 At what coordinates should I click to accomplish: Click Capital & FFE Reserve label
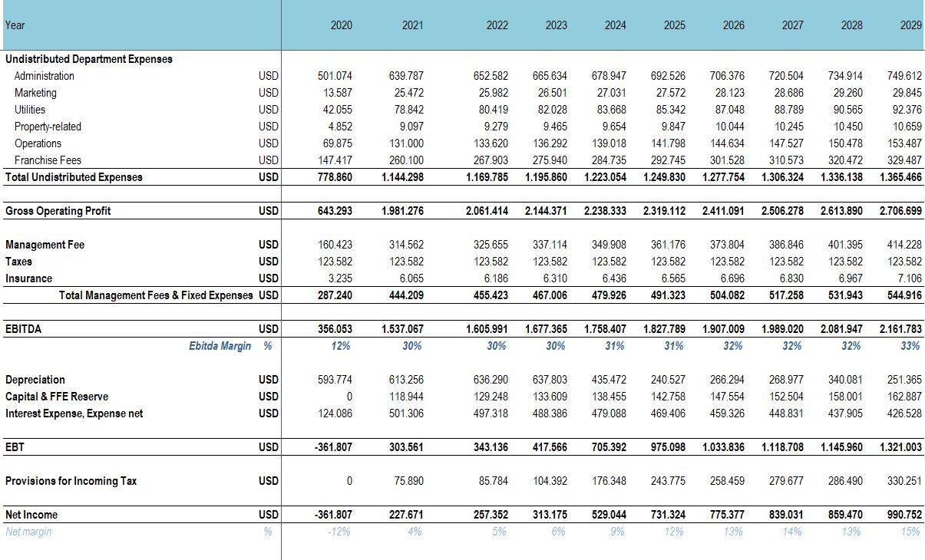[x=57, y=397]
